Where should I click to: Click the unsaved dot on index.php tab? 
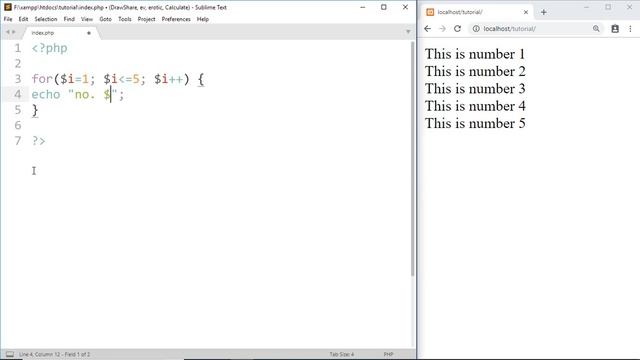click(x=89, y=33)
